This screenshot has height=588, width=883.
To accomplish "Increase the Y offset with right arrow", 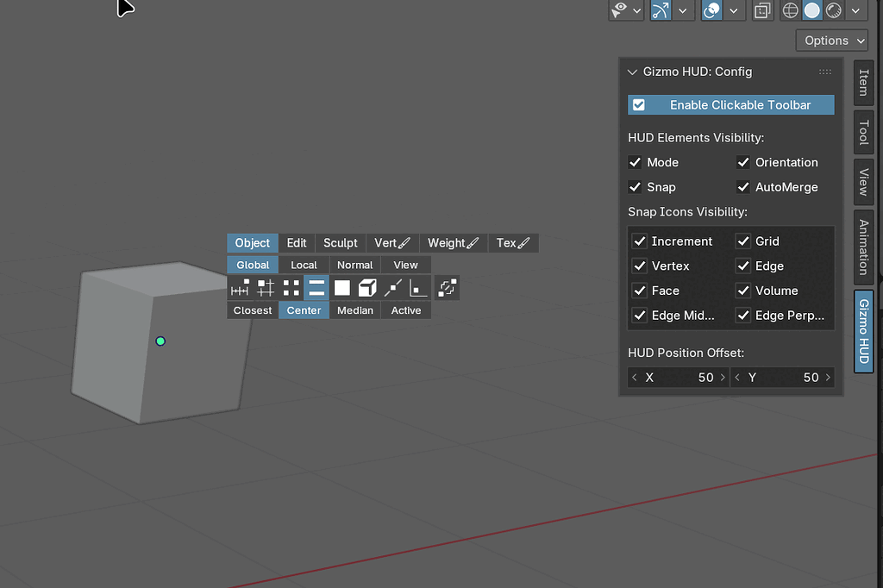I will pos(828,378).
